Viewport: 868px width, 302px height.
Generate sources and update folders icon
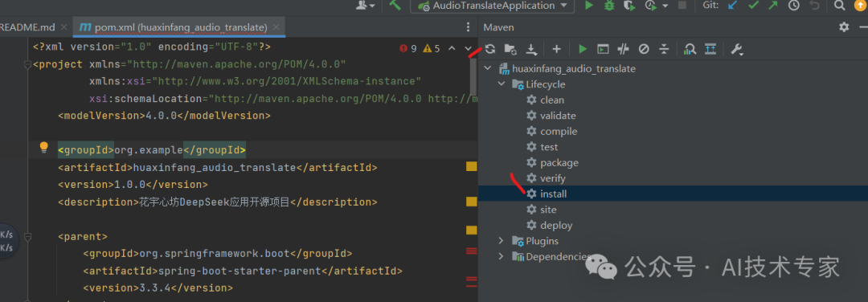click(x=510, y=49)
